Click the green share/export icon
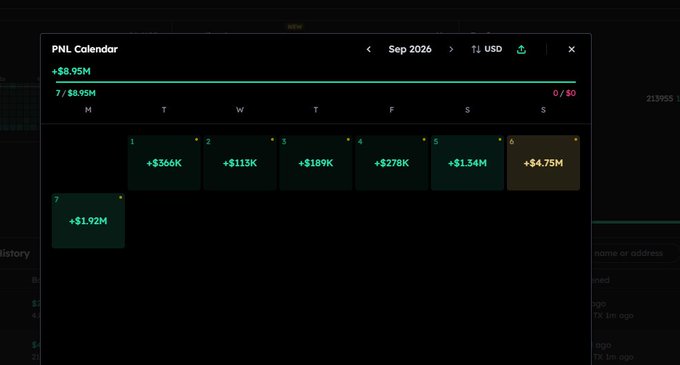The width and height of the screenshot is (680, 365). tap(521, 49)
